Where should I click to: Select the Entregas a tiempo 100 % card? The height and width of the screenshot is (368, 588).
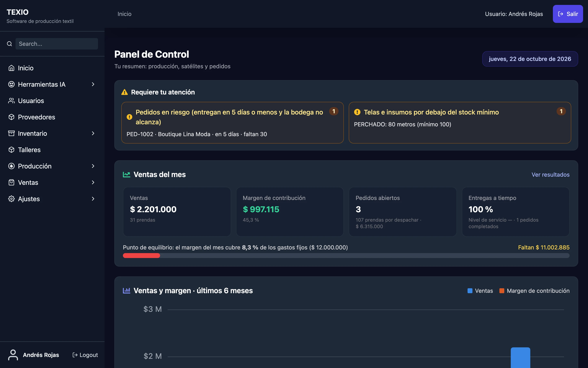pyautogui.click(x=516, y=212)
